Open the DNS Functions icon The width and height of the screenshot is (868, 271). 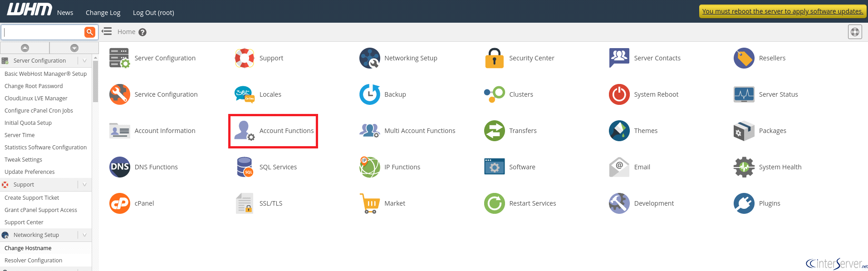[x=120, y=167]
